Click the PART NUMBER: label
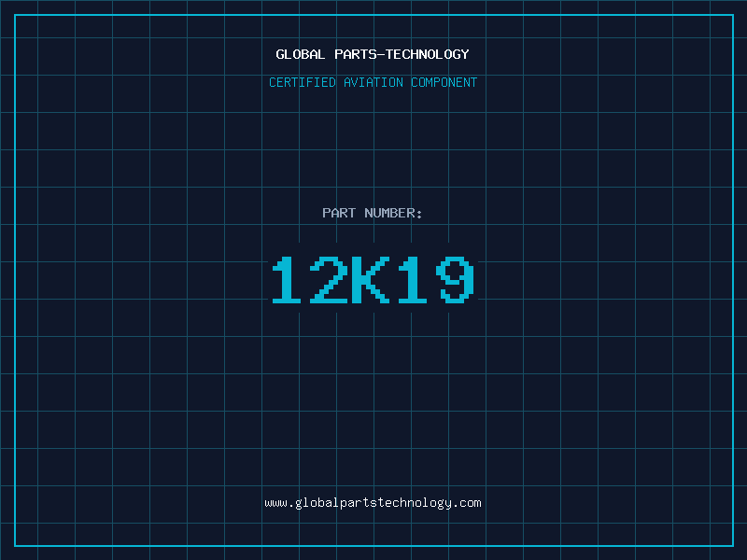 coord(373,213)
